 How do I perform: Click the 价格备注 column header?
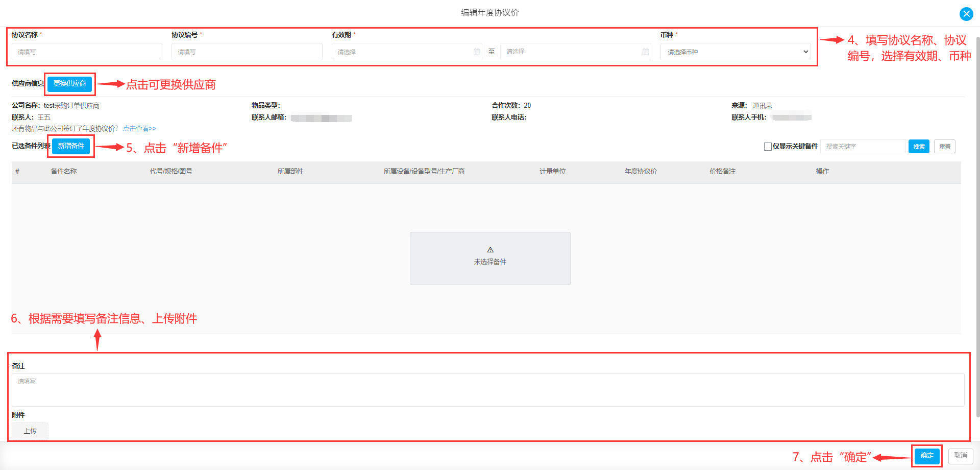[x=723, y=172]
